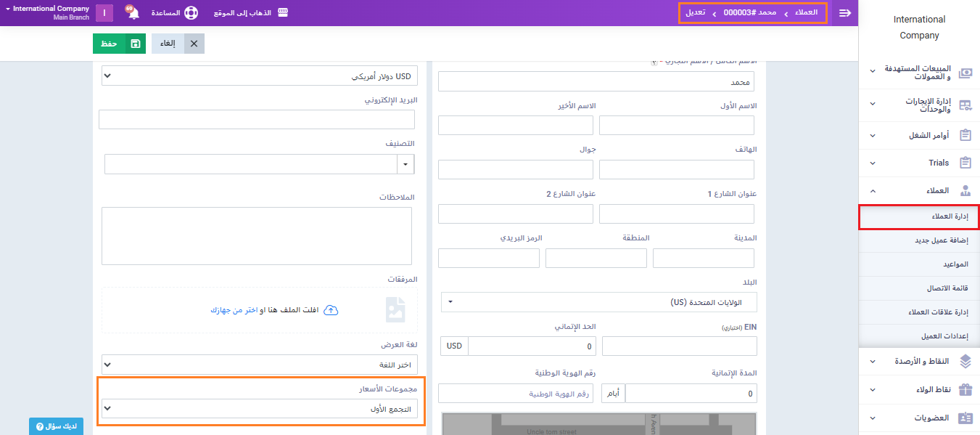The image size is (980, 435).
Task: Click the floppy disk save icon
Action: tap(135, 44)
